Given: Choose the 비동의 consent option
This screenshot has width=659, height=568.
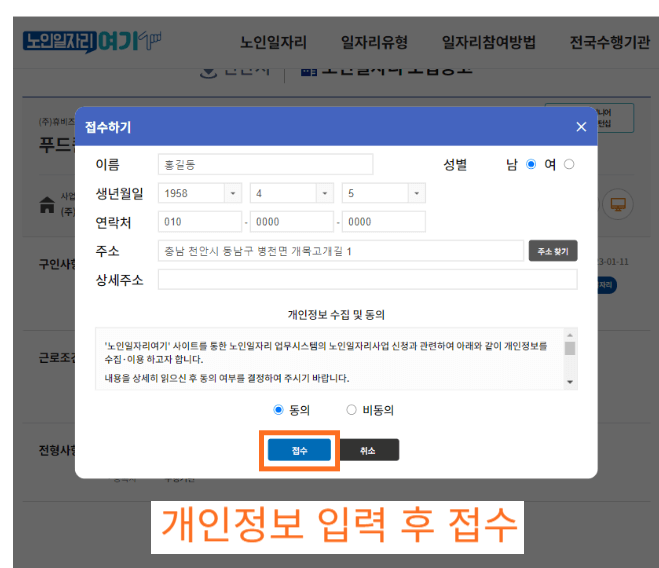Looking at the screenshot, I should click(x=351, y=409).
